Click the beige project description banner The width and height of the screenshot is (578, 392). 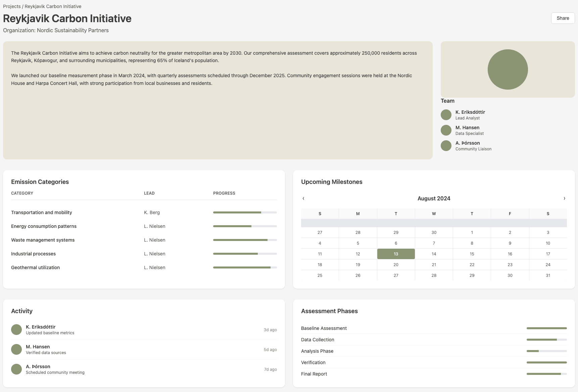pyautogui.click(x=218, y=99)
